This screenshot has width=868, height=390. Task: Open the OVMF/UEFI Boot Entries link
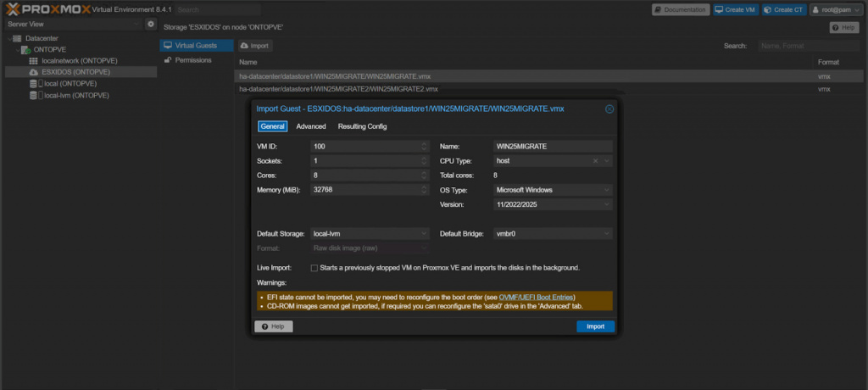[x=537, y=298]
